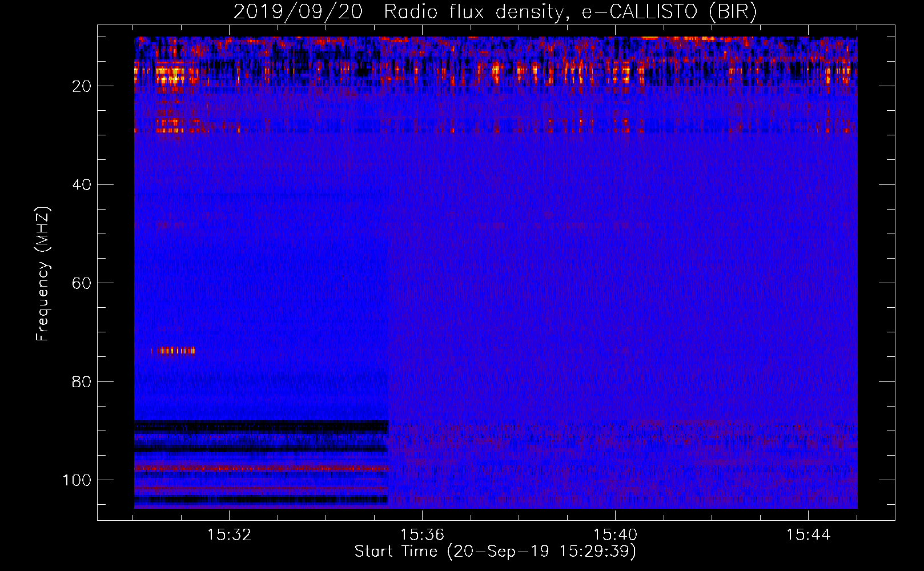
Task: Click the '60' frequency tick label
Action: pos(82,283)
